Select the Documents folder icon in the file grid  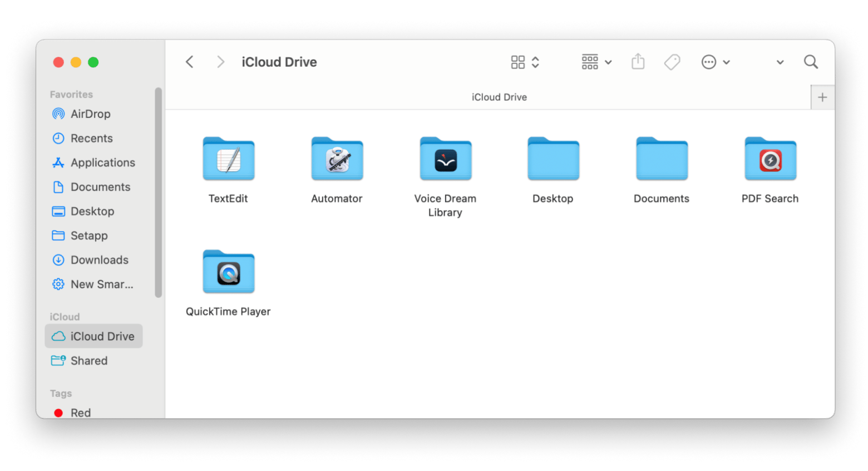coord(662,159)
